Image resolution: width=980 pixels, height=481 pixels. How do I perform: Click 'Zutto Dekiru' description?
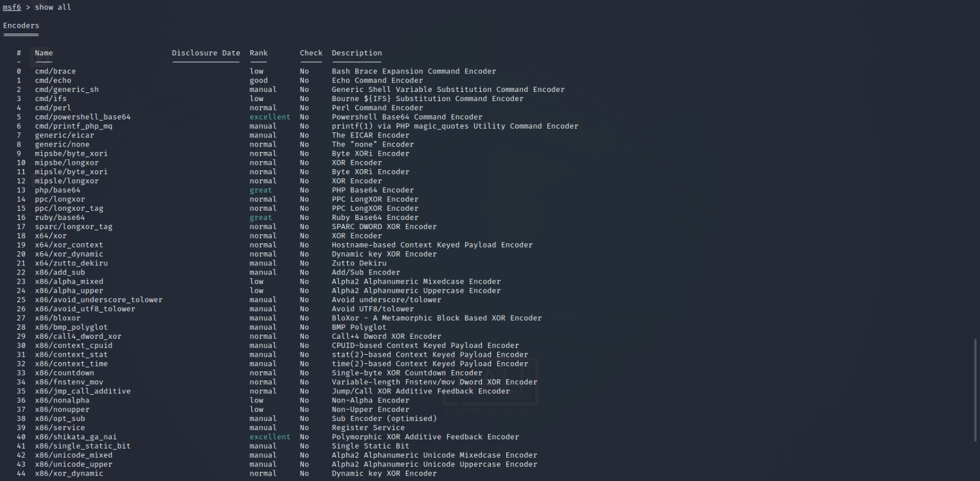(x=359, y=263)
